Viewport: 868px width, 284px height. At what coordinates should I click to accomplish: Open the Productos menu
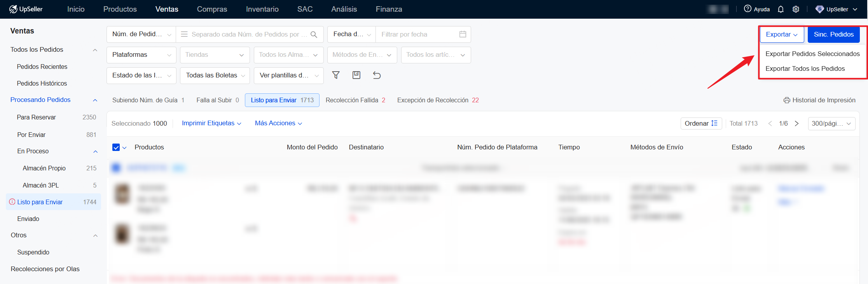(120, 9)
